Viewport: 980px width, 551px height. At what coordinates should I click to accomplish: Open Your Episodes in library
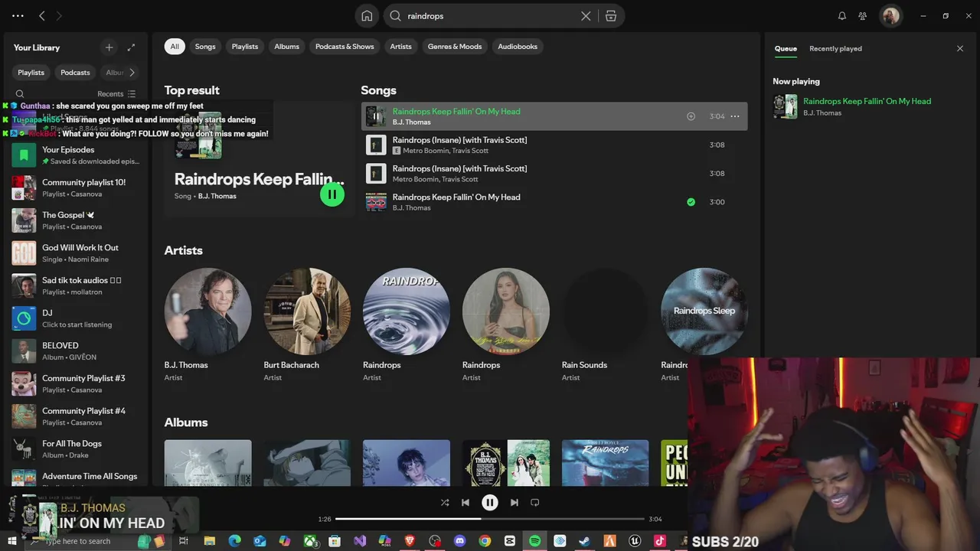pyautogui.click(x=77, y=155)
